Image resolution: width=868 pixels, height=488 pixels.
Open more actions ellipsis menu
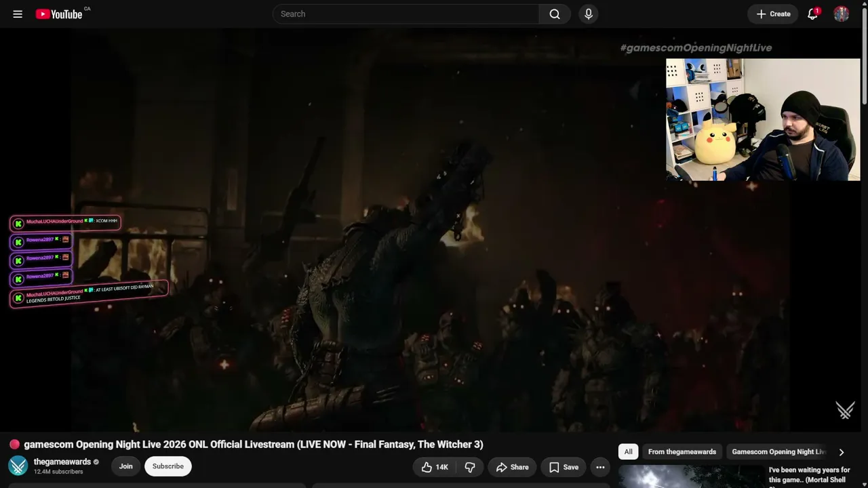[600, 467]
